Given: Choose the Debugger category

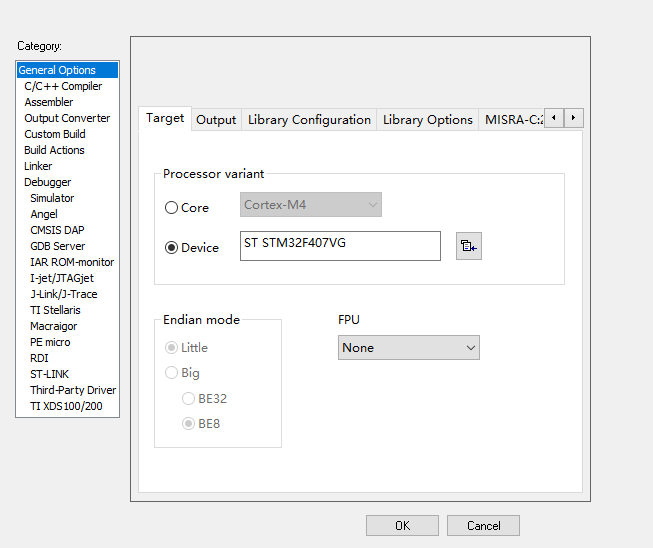Looking at the screenshot, I should coord(48,182).
